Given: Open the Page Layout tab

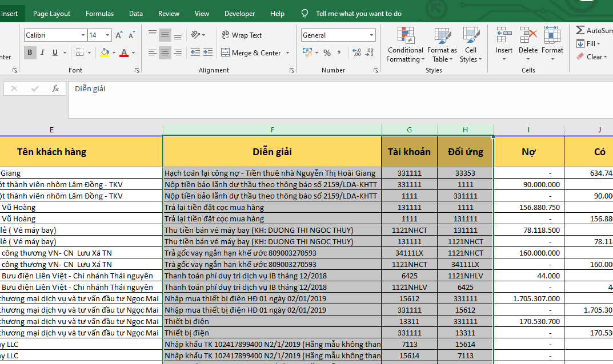Looking at the screenshot, I should pos(52,14).
